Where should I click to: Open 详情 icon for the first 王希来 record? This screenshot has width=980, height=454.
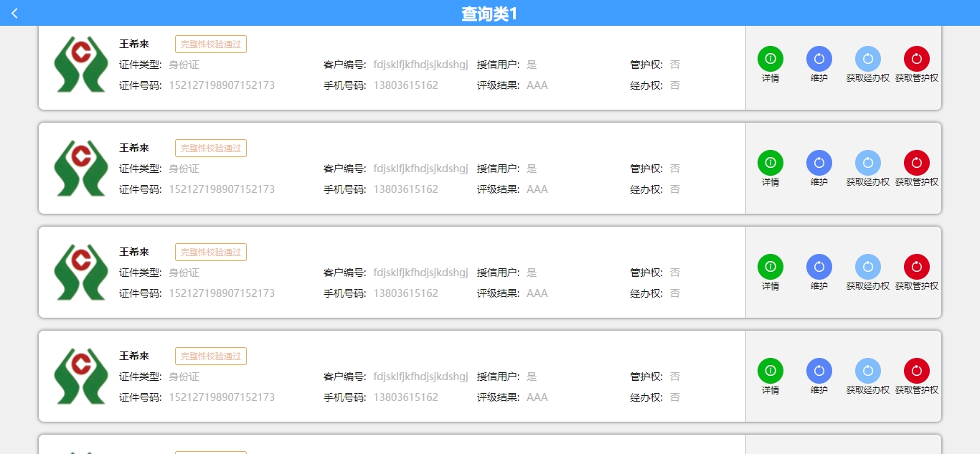point(770,59)
